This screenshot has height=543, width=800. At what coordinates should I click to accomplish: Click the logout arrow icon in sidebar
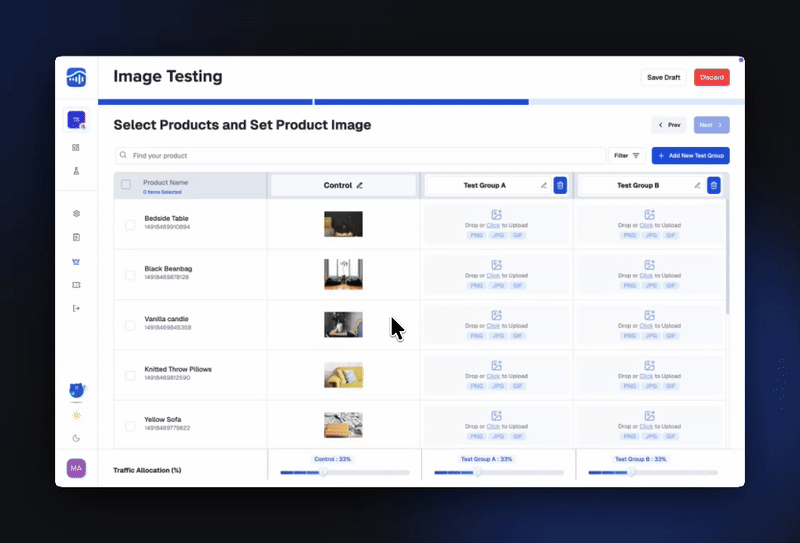click(x=76, y=308)
